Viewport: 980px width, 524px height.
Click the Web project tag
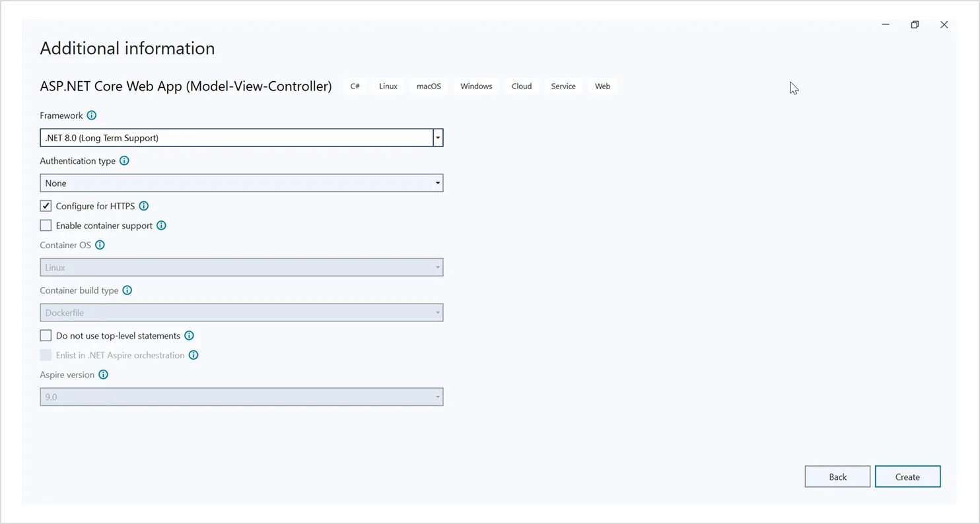(602, 86)
